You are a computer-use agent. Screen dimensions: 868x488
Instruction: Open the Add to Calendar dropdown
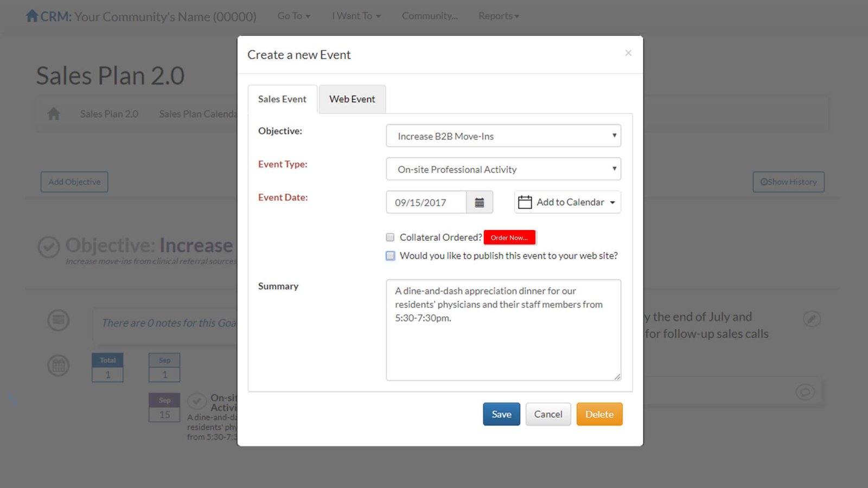567,202
